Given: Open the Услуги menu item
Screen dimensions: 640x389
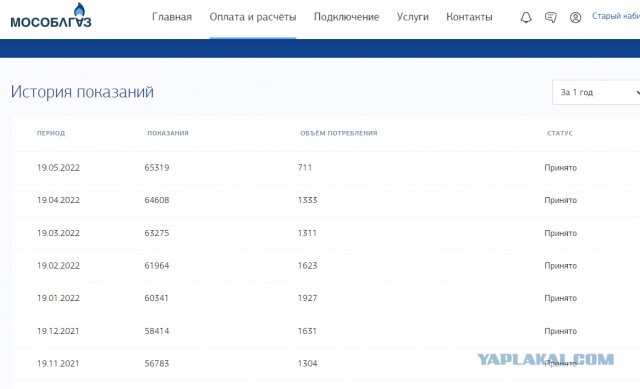Looking at the screenshot, I should click(413, 17).
